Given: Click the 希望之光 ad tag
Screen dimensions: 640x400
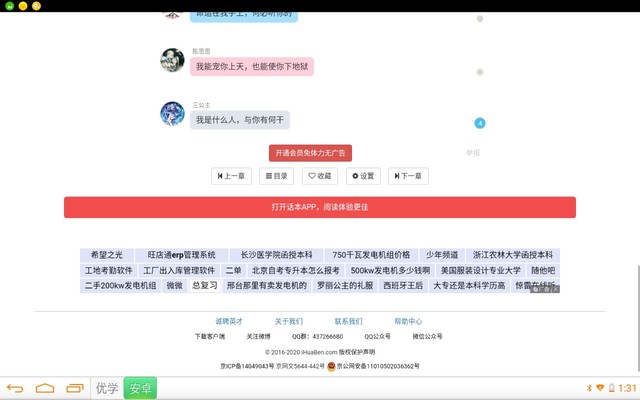Looking at the screenshot, I should pos(107,255).
